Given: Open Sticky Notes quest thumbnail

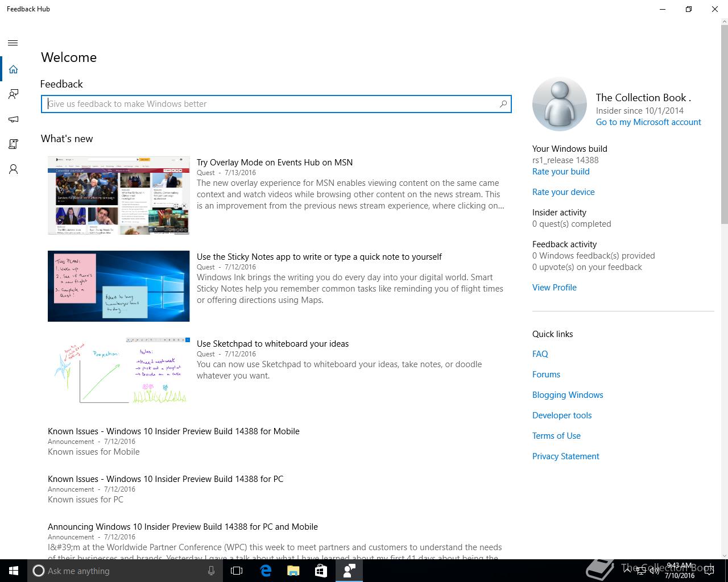Looking at the screenshot, I should 118,286.
